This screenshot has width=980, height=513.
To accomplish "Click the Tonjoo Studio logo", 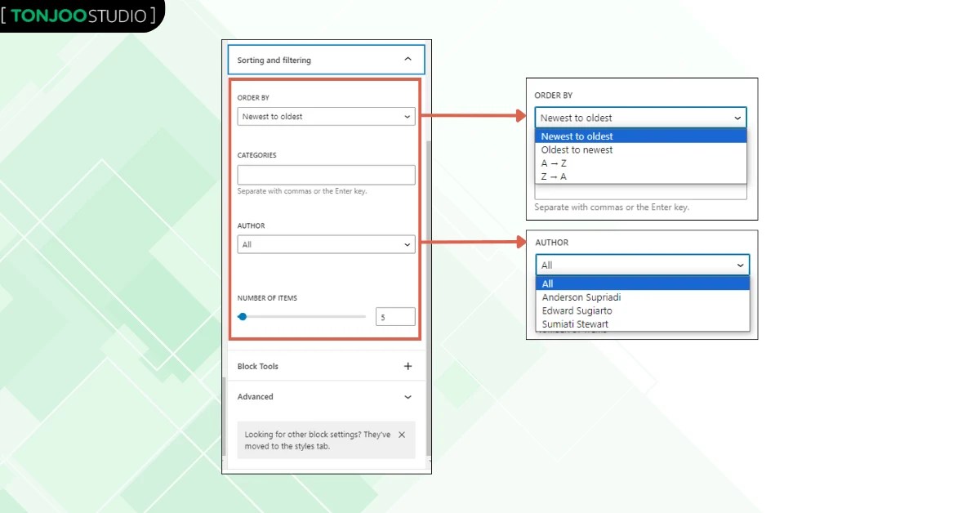I will pyautogui.click(x=79, y=16).
